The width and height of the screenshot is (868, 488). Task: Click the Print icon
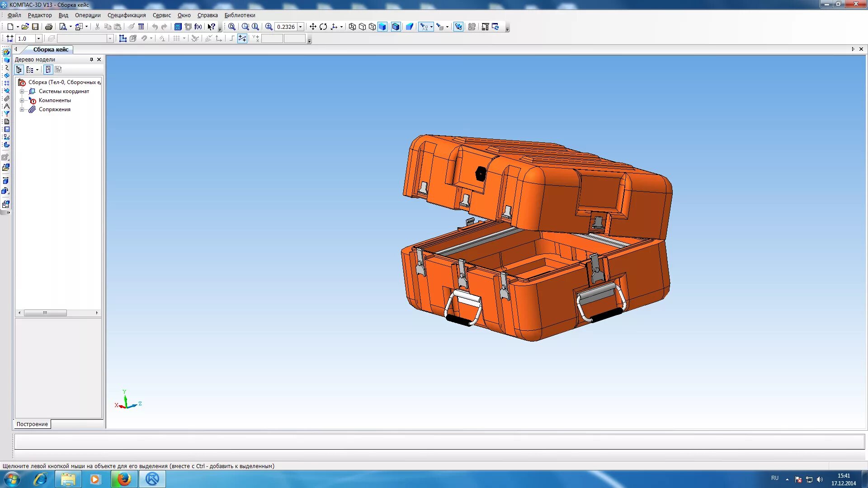click(x=49, y=27)
